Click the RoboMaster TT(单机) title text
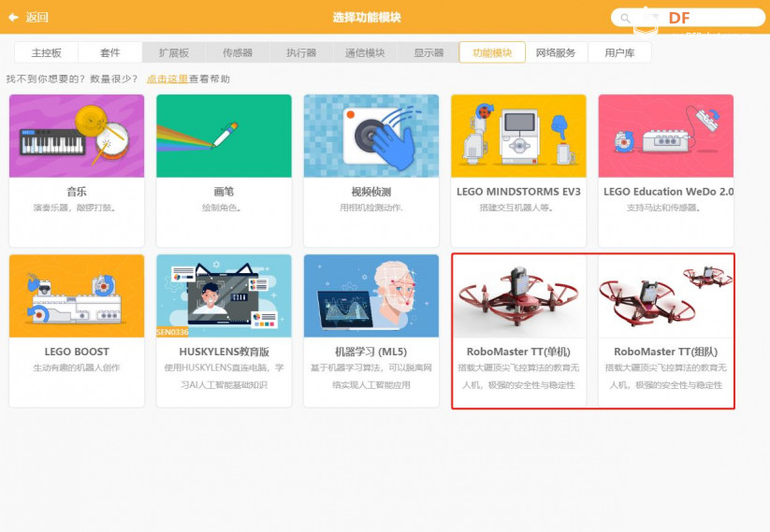770x532 pixels. [518, 352]
